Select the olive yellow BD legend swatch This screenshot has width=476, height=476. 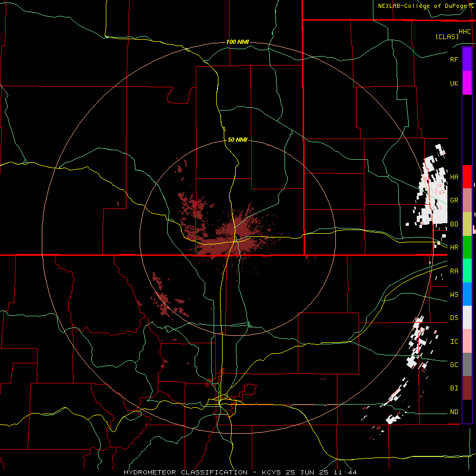click(467, 224)
